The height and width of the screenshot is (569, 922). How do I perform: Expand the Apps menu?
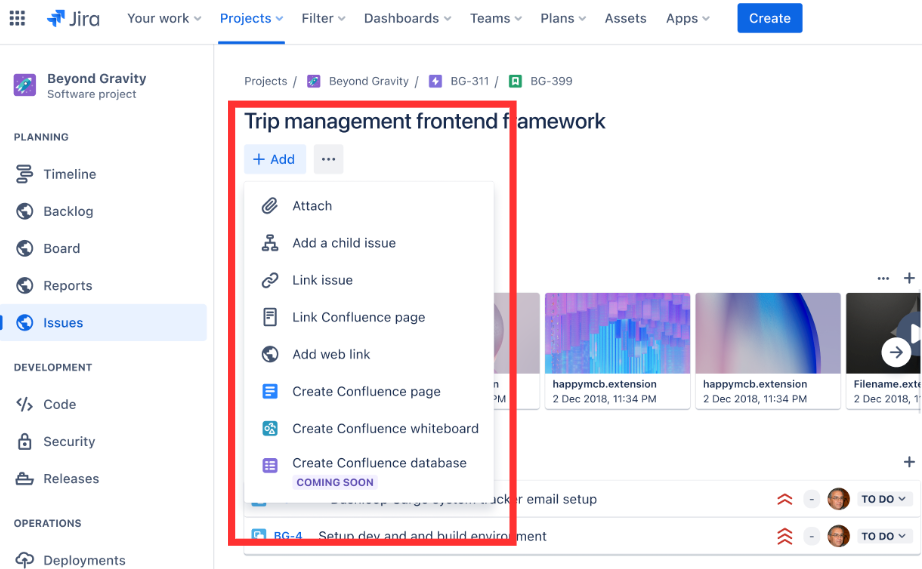687,18
